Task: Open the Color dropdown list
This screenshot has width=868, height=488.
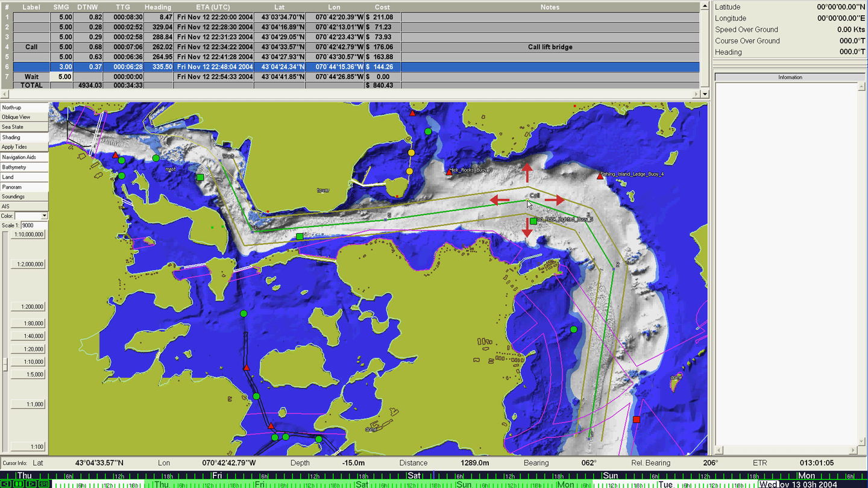Action: tap(44, 216)
